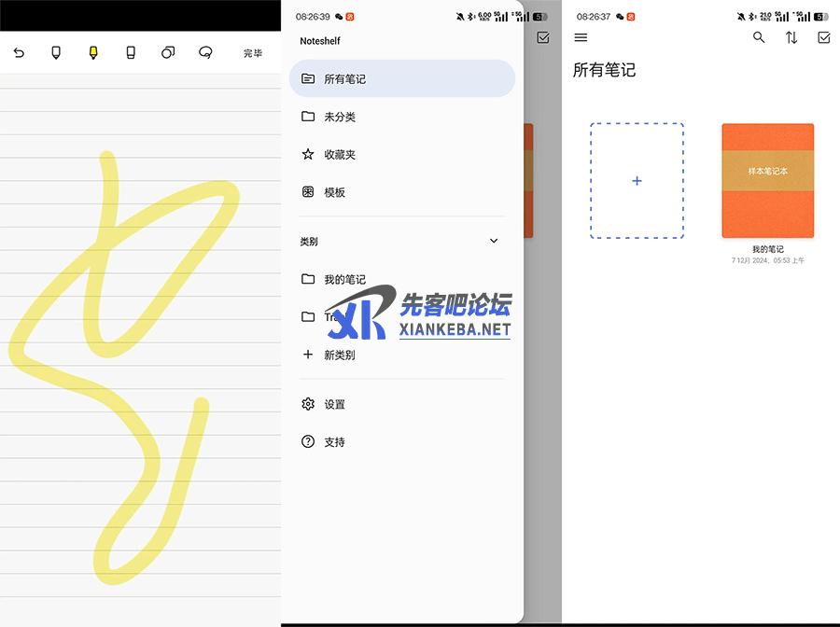The width and height of the screenshot is (840, 627).
Task: Select the yellow Highlighter tool
Action: coord(93,53)
